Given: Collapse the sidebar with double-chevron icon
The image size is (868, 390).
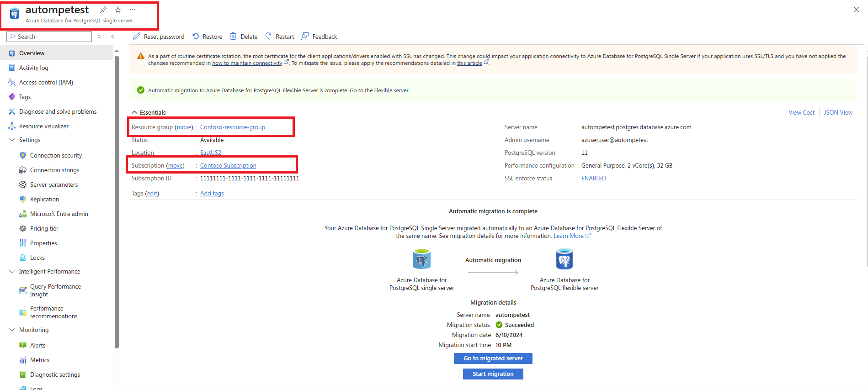Looking at the screenshot, I should click(113, 37).
